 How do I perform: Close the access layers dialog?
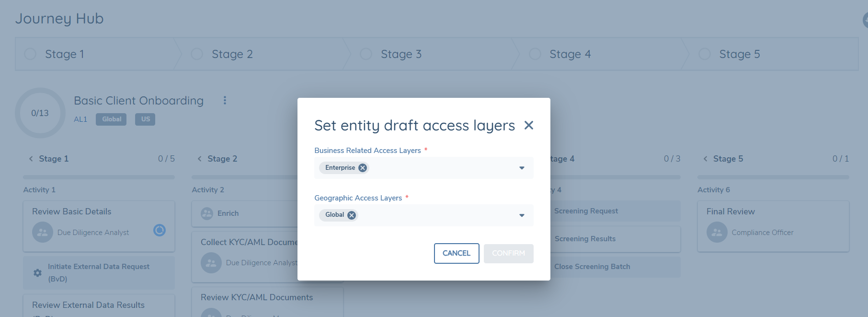coord(529,125)
